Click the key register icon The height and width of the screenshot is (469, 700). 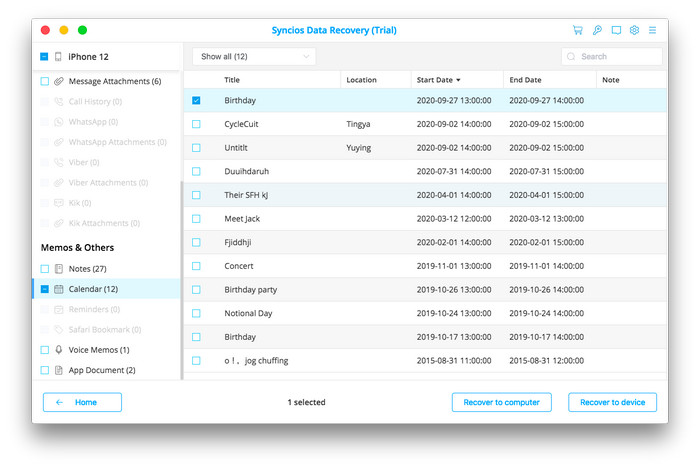click(x=597, y=30)
